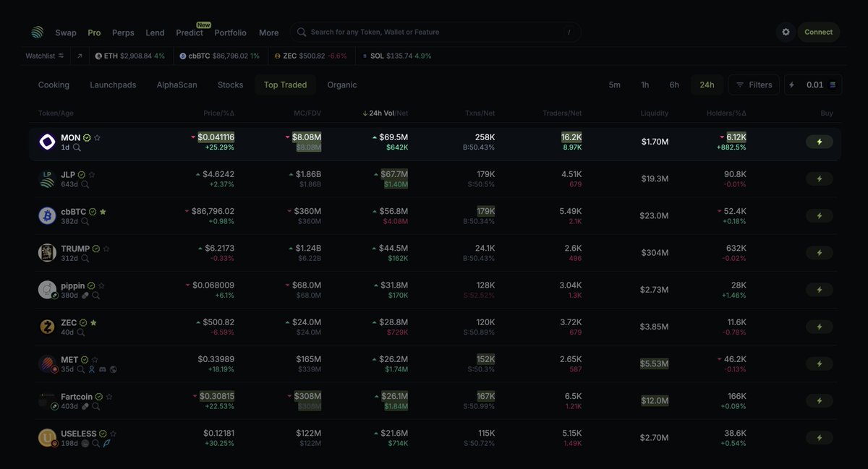
Task: Click the magnifier icon under cbBTC
Action: (85, 221)
